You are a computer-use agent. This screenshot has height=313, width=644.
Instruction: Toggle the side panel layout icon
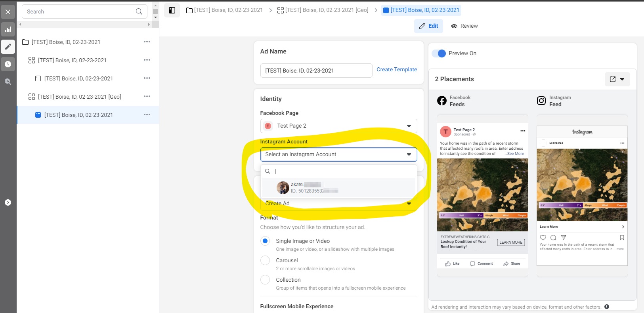(x=172, y=10)
